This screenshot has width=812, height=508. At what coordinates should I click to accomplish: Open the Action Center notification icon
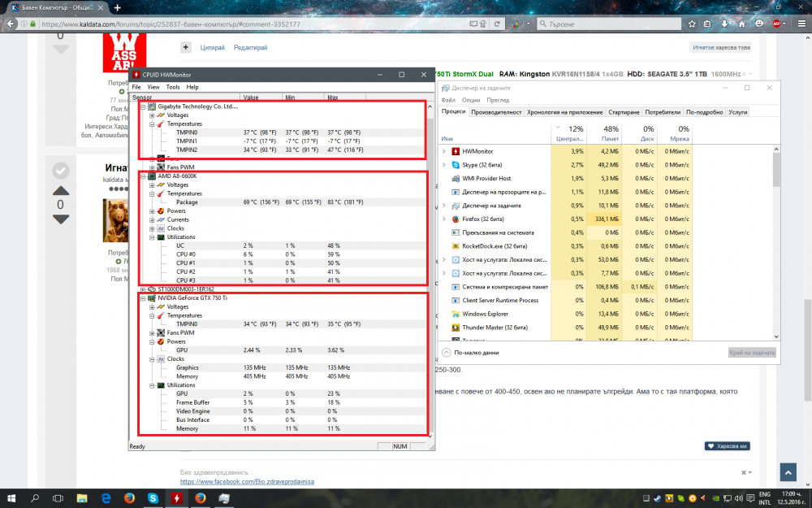pyautogui.click(x=749, y=498)
